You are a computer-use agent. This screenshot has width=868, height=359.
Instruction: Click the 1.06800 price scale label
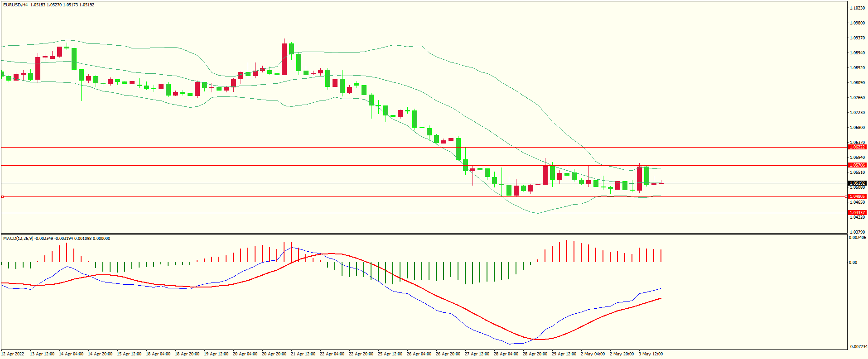[858, 128]
